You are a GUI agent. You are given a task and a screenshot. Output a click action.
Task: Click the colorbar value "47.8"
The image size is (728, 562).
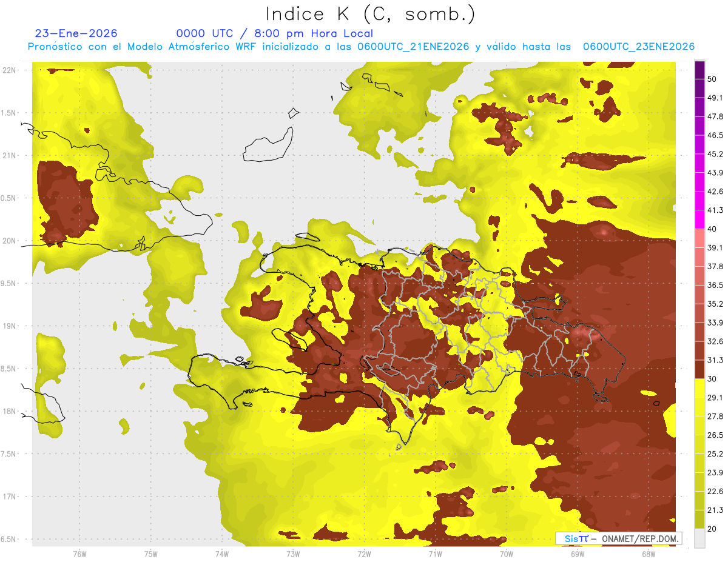(x=715, y=116)
